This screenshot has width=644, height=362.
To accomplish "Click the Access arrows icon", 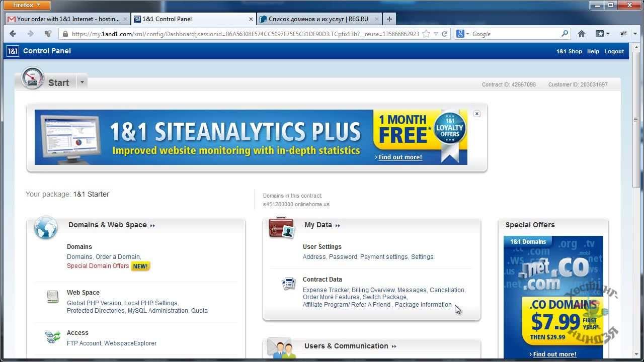I will click(52, 337).
